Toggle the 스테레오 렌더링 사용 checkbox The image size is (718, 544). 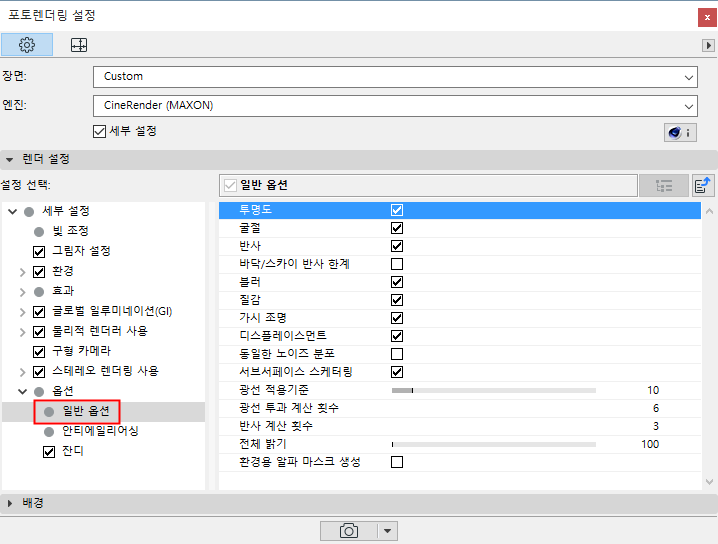(x=39, y=372)
